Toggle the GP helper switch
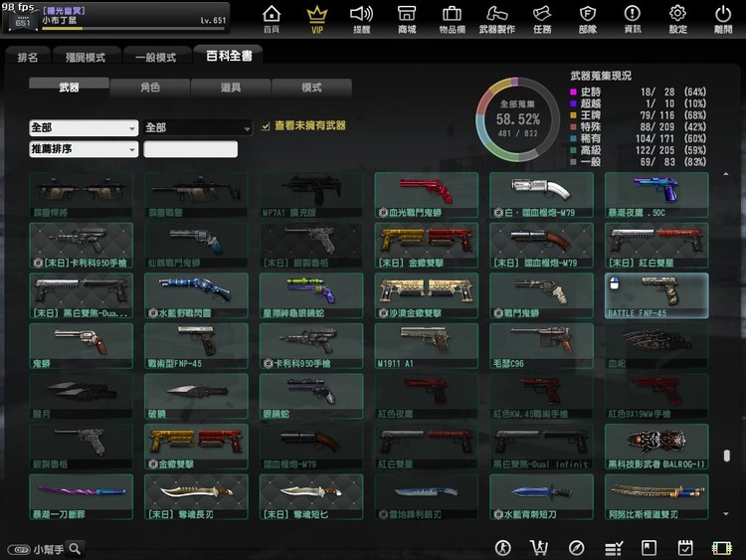This screenshot has height=560, width=746. [19, 549]
